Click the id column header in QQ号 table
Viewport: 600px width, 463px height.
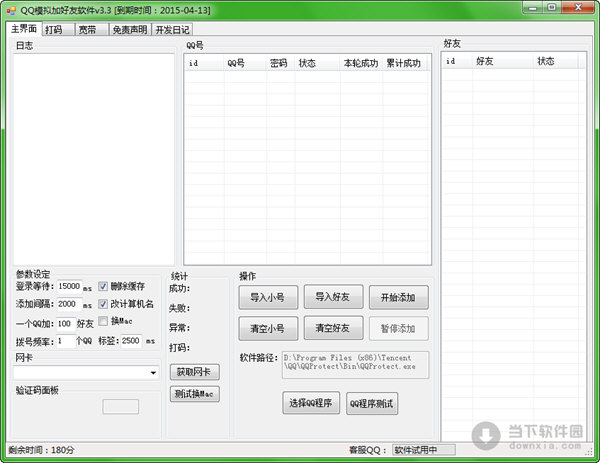click(204, 63)
